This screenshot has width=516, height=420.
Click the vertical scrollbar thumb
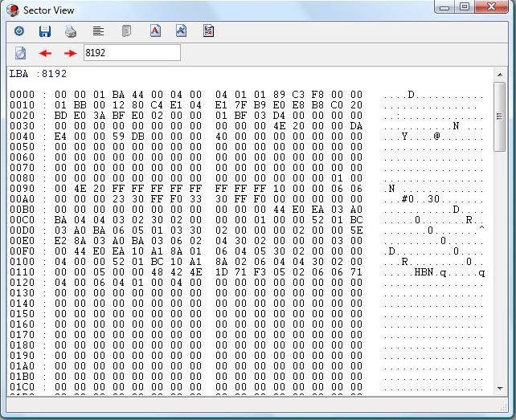click(x=499, y=116)
